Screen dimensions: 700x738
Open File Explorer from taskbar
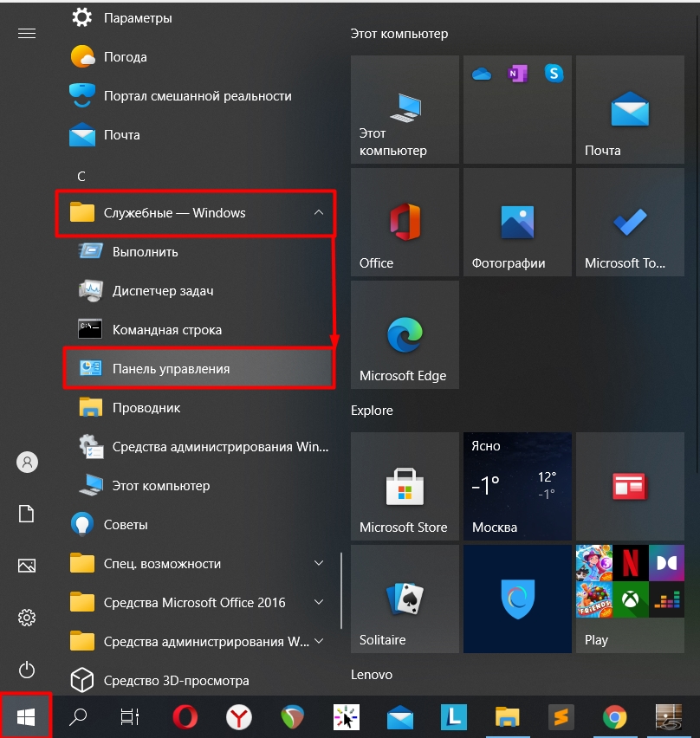point(507,717)
